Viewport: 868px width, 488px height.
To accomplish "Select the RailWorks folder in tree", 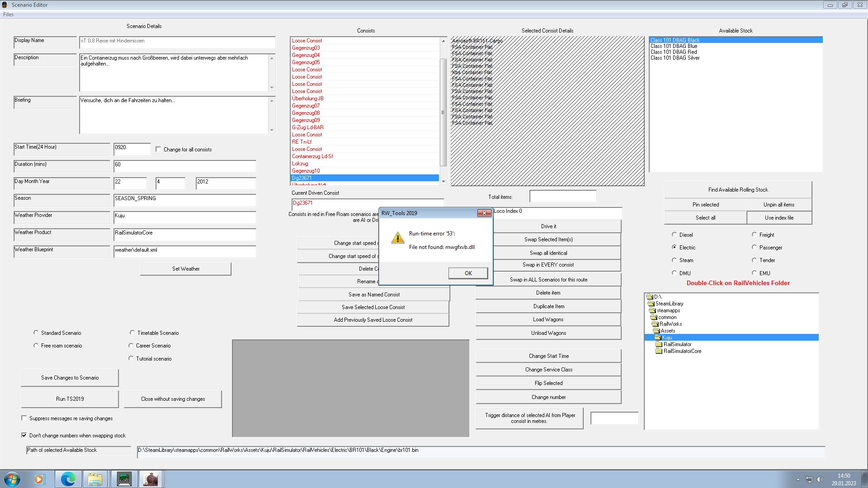I will click(670, 324).
